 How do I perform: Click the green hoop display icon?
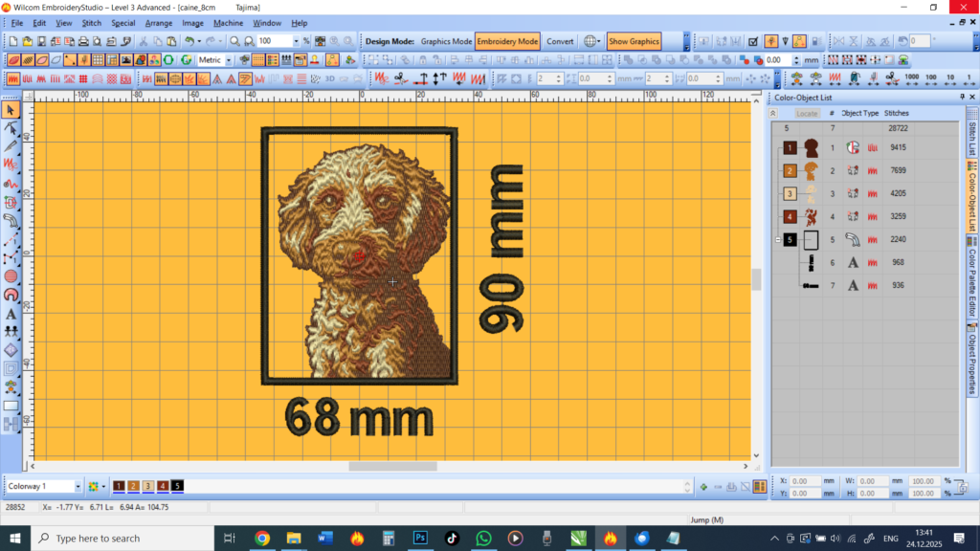[168, 60]
